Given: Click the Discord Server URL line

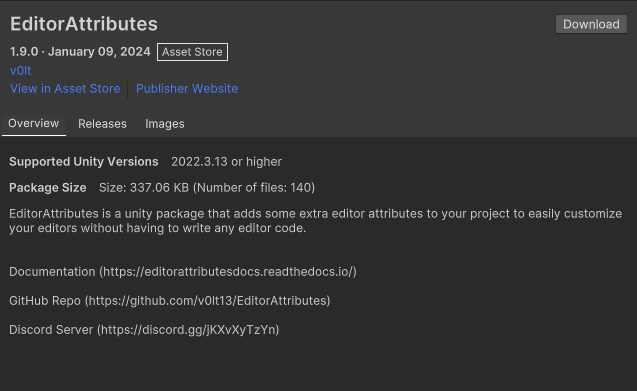Looking at the screenshot, I should [x=144, y=330].
